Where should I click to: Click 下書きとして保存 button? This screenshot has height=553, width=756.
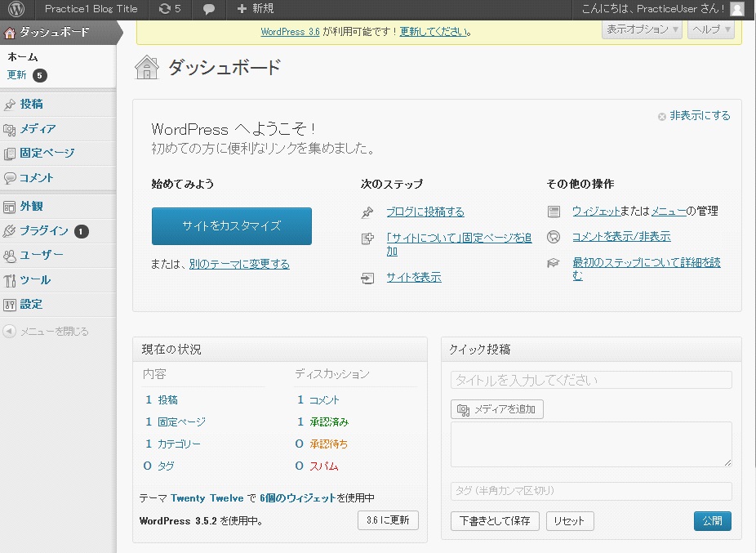pos(495,520)
